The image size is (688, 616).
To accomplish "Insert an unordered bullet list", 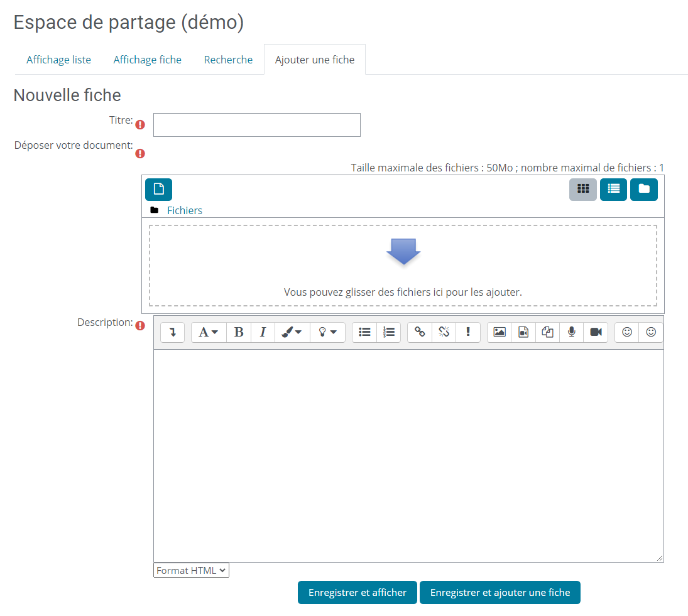I will pos(364,332).
